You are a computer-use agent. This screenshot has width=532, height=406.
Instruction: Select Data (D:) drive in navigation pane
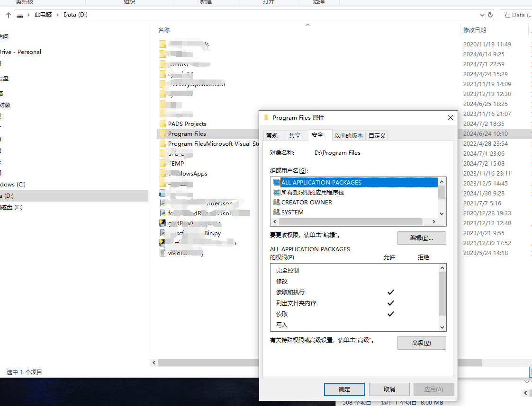74,196
